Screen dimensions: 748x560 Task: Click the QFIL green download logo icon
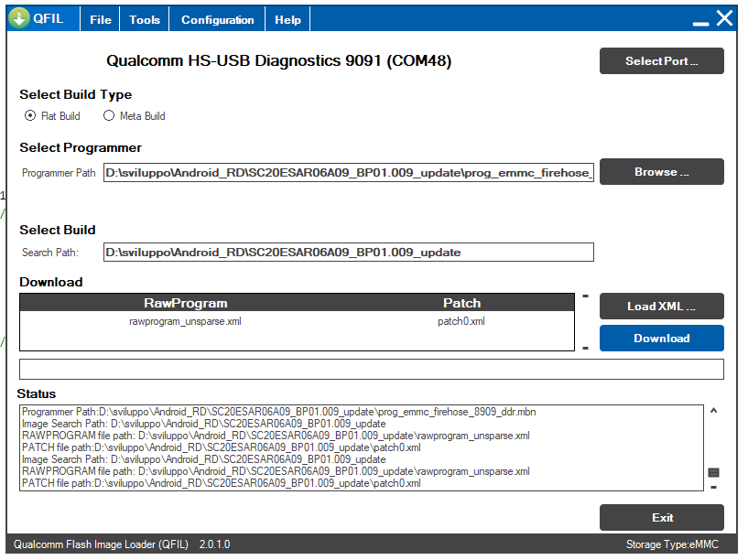(20, 19)
